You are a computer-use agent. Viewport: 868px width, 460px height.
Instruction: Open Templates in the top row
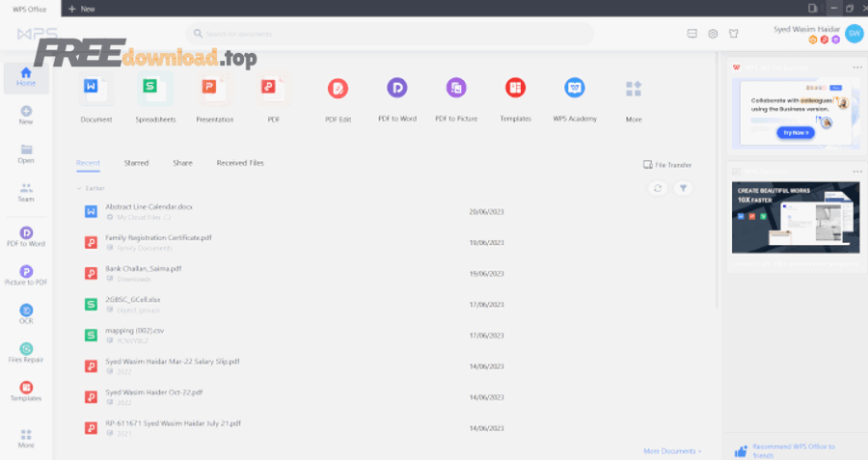(x=515, y=97)
